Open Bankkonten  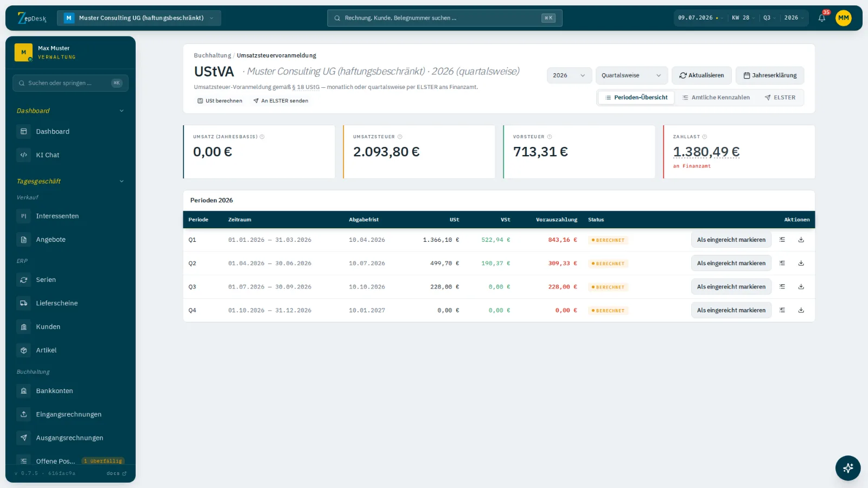coord(71,391)
